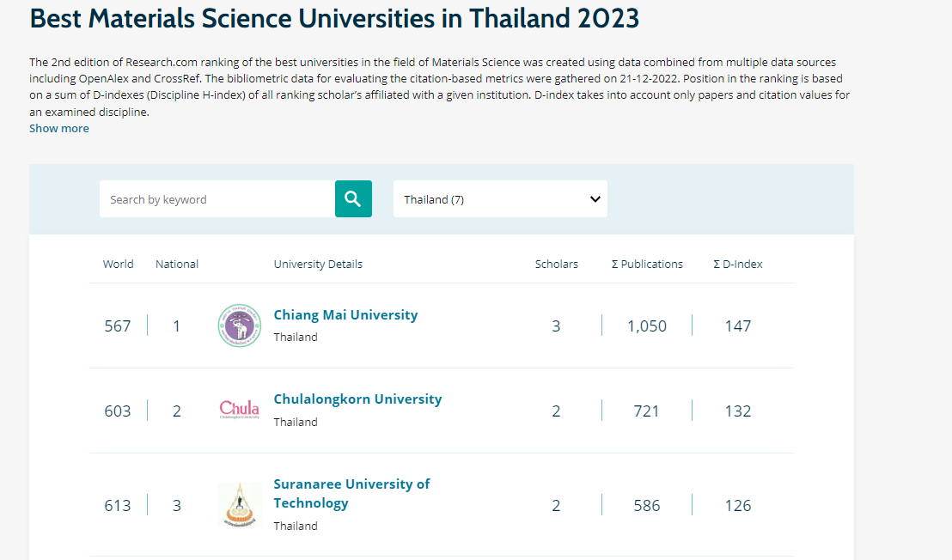This screenshot has width=952, height=560.
Task: Expand description with Show more
Action: coord(59,129)
